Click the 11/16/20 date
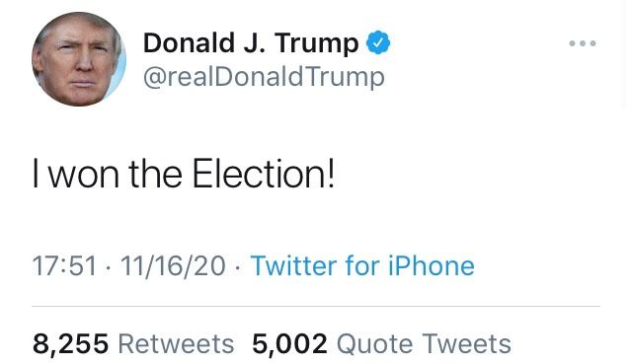This screenshot has width=632, height=364. pyautogui.click(x=173, y=266)
